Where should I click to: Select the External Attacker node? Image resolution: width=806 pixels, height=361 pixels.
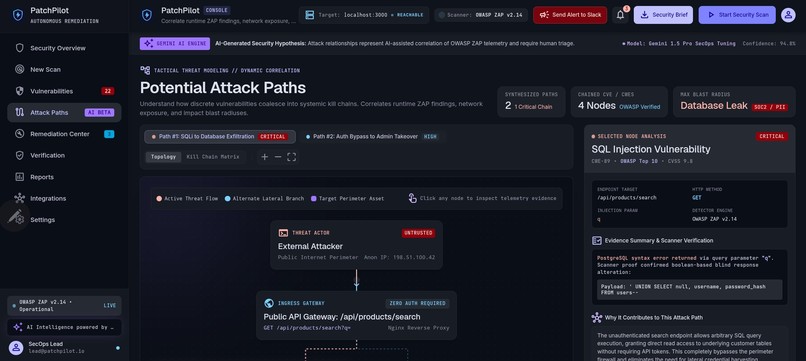(x=356, y=245)
